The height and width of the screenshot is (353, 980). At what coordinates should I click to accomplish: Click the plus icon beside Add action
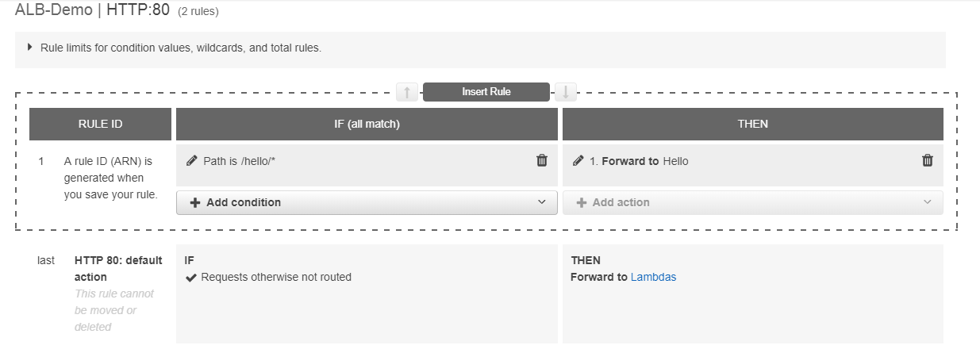[582, 202]
